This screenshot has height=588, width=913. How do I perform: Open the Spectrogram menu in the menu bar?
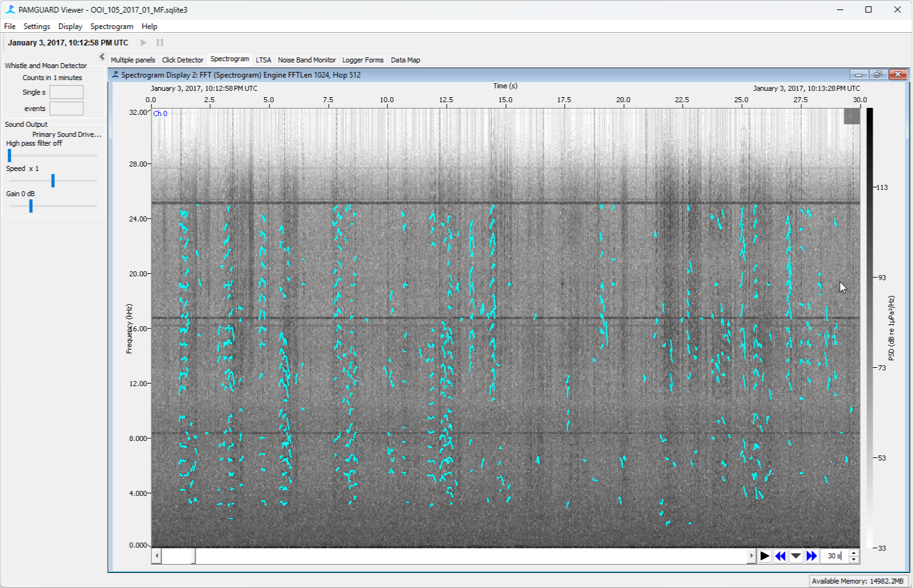[112, 26]
